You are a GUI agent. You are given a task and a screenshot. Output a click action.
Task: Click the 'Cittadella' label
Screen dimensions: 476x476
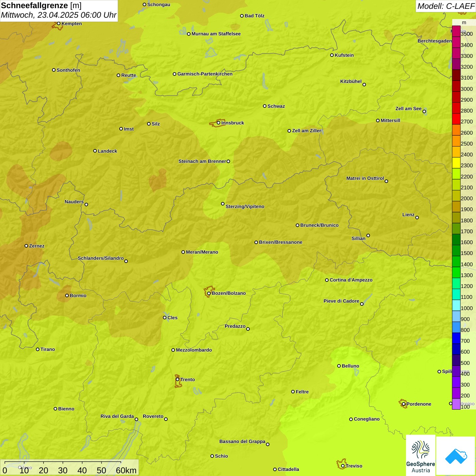click(288, 469)
